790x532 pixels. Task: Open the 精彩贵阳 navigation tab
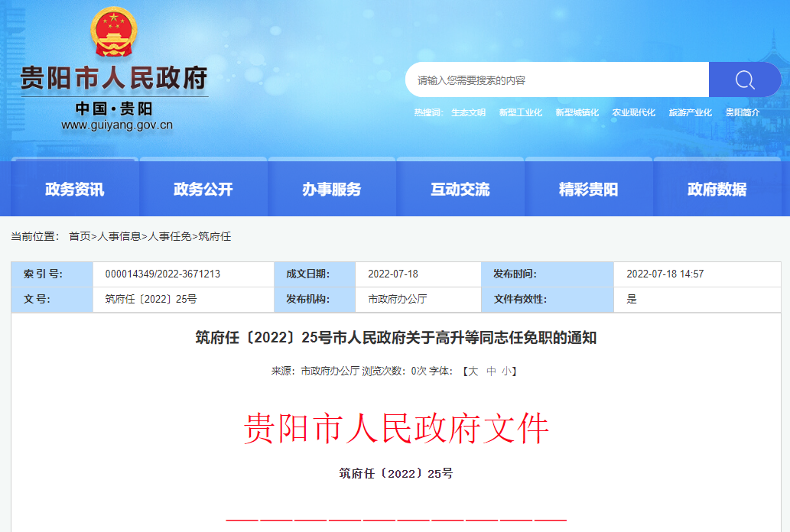(589, 190)
